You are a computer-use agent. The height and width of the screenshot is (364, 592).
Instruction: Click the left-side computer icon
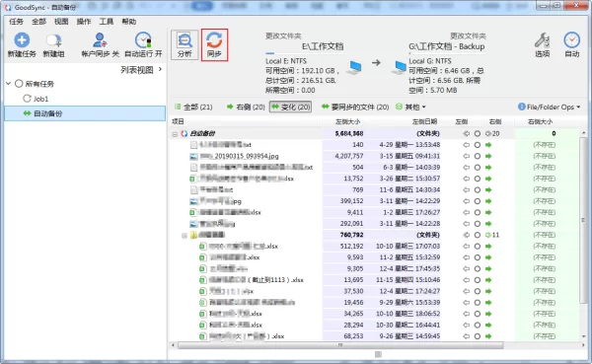[354, 68]
